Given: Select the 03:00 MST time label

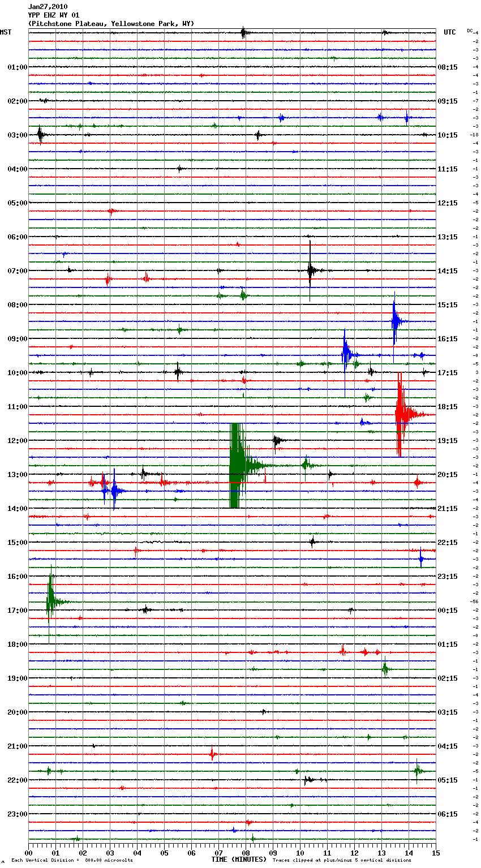Looking at the screenshot, I should 18,135.
